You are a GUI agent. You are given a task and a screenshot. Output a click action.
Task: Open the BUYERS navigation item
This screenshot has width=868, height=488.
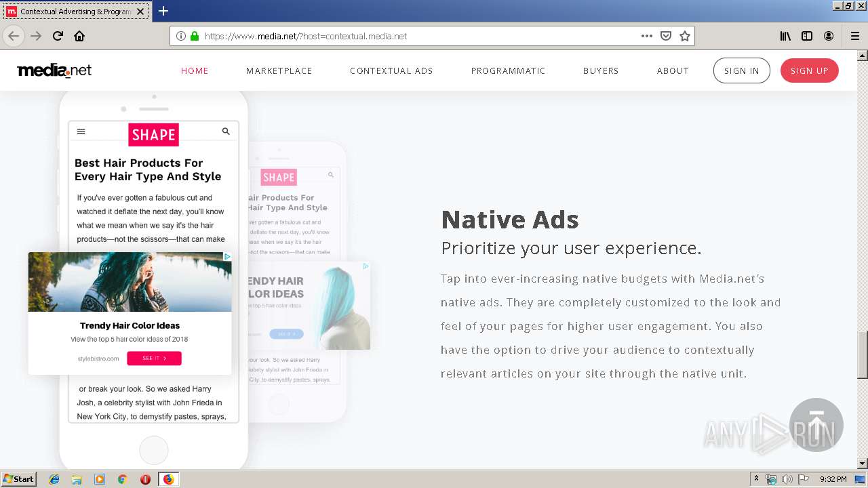(601, 70)
